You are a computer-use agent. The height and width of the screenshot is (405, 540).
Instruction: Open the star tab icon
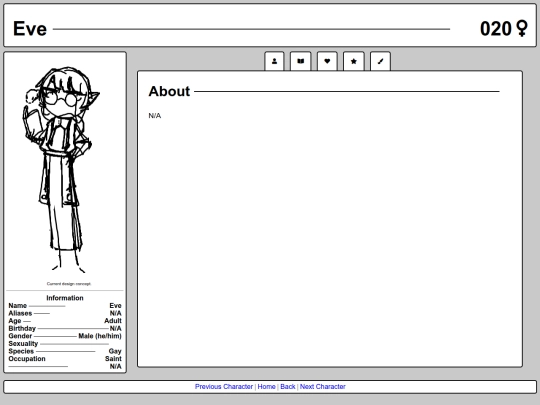354,61
